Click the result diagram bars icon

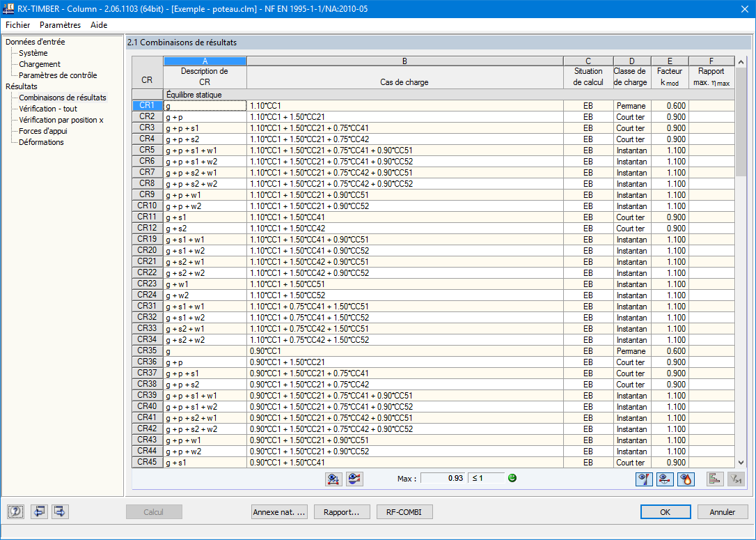[715, 479]
